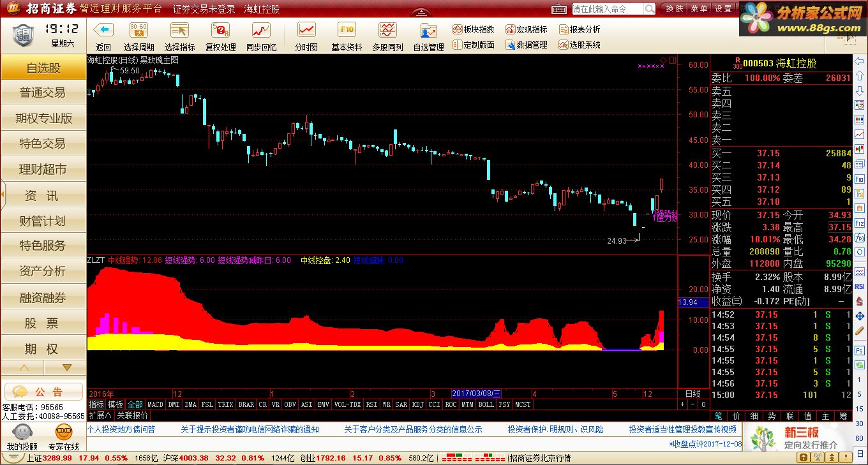Click the sidebar scroll-down arrow
The width and height of the screenshot is (868, 465).
66,367
